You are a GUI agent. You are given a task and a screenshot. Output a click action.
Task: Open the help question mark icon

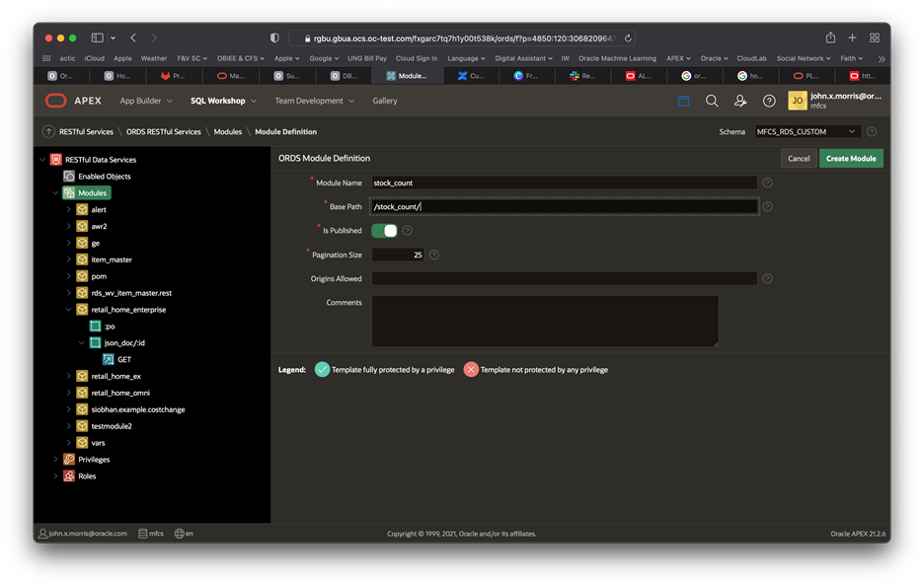click(769, 100)
